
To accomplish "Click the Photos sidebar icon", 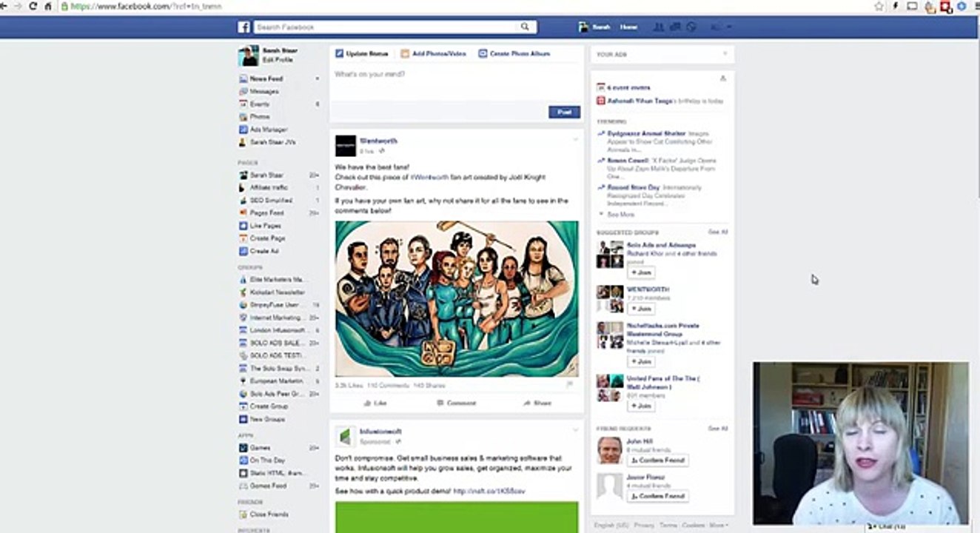I will (x=243, y=117).
